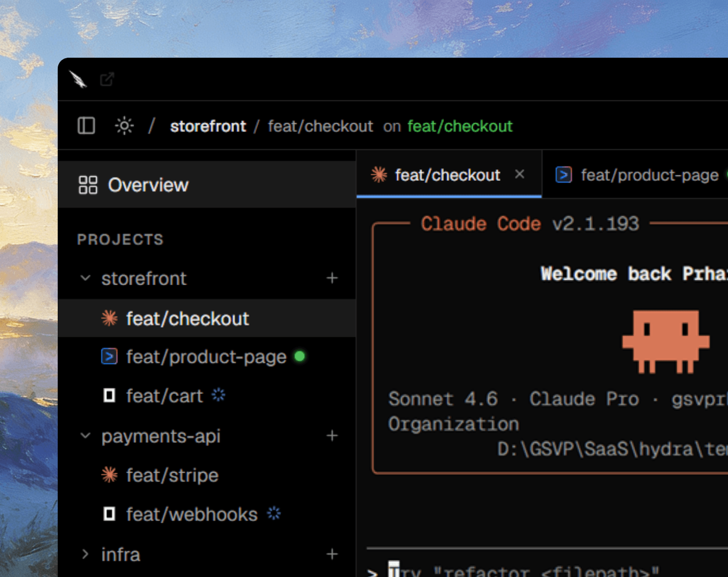Close the feat/checkout tab
The height and width of the screenshot is (577, 728).
519,174
